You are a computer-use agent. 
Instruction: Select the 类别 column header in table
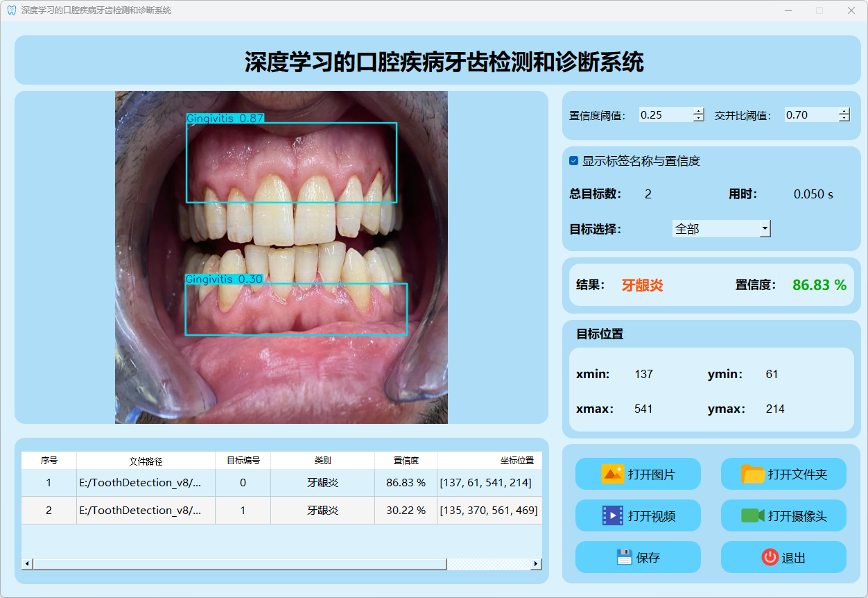click(322, 461)
